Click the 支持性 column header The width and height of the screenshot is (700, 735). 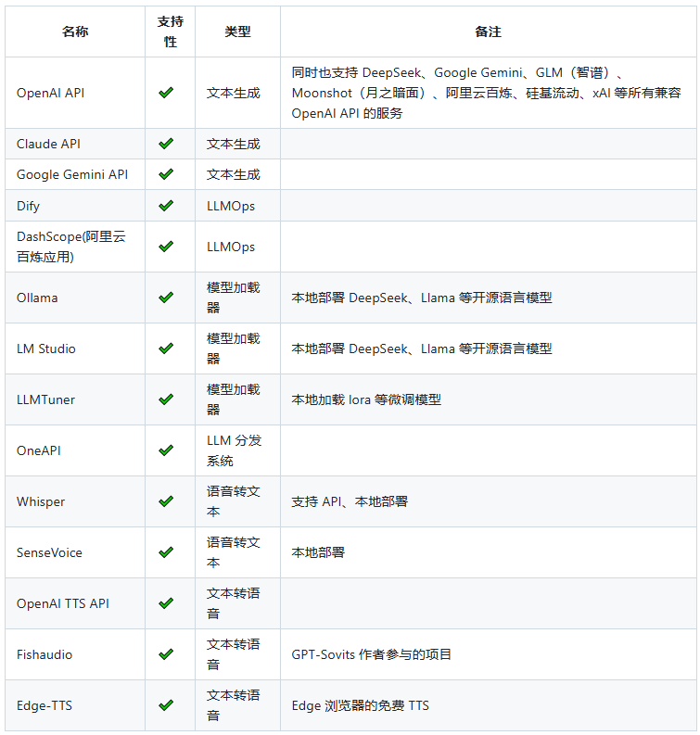pos(171,32)
